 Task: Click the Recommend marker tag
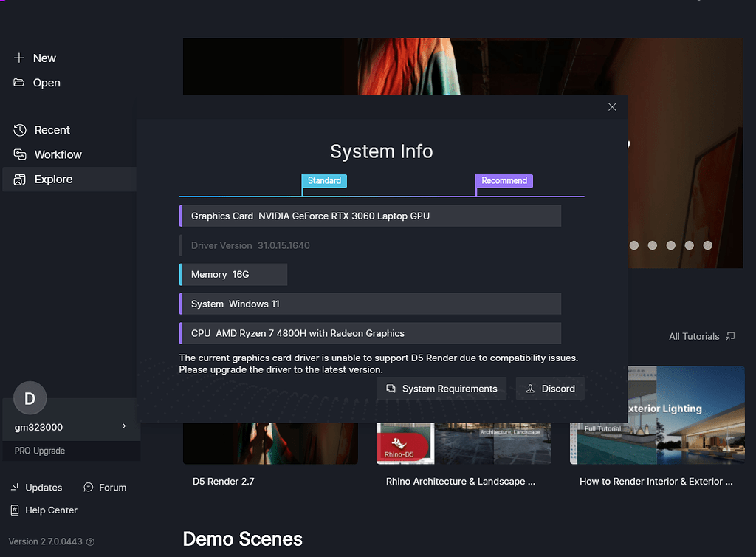pos(504,181)
